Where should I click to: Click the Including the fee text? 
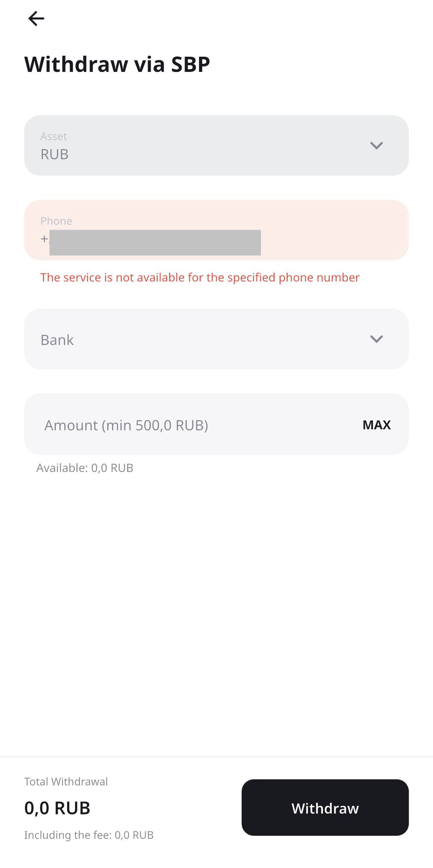[x=89, y=835]
